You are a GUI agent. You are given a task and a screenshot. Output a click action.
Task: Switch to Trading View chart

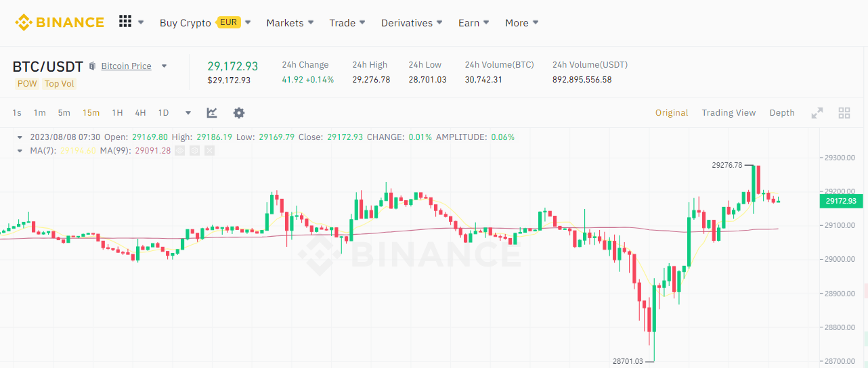729,113
